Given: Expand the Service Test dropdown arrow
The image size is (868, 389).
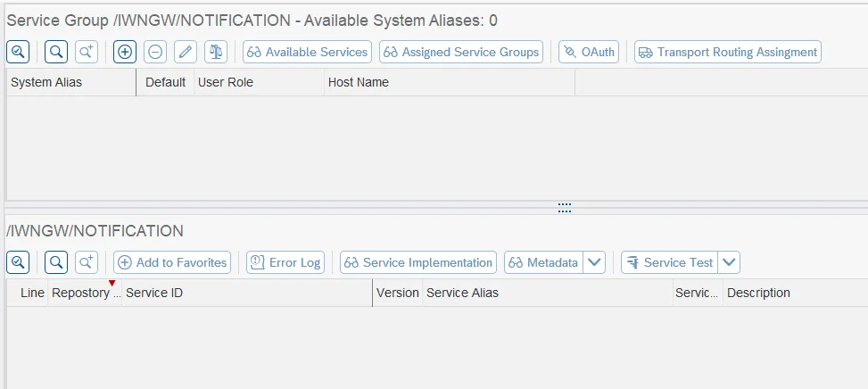Looking at the screenshot, I should pyautogui.click(x=729, y=262).
